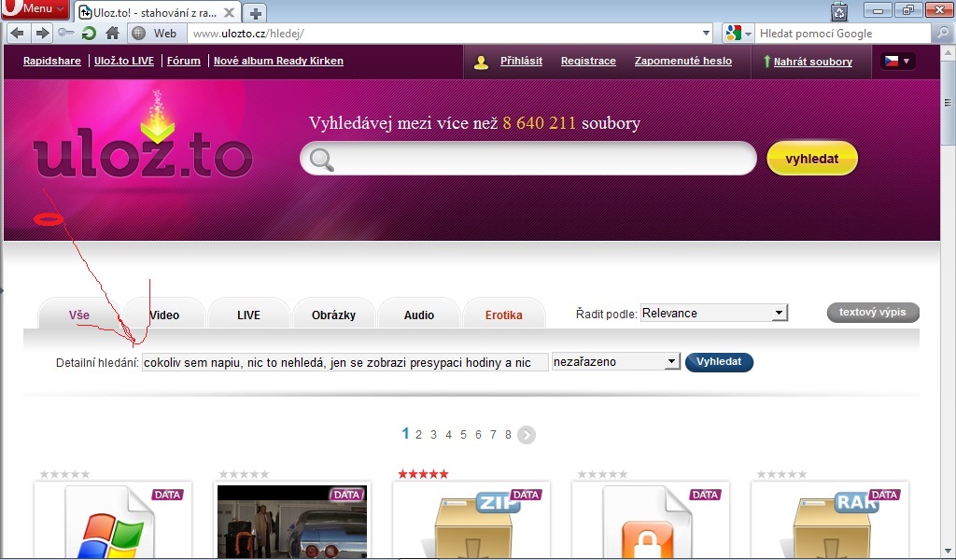The width and height of the screenshot is (956, 560).
Task: Click the magnifier icon in main search box
Action: point(321,160)
